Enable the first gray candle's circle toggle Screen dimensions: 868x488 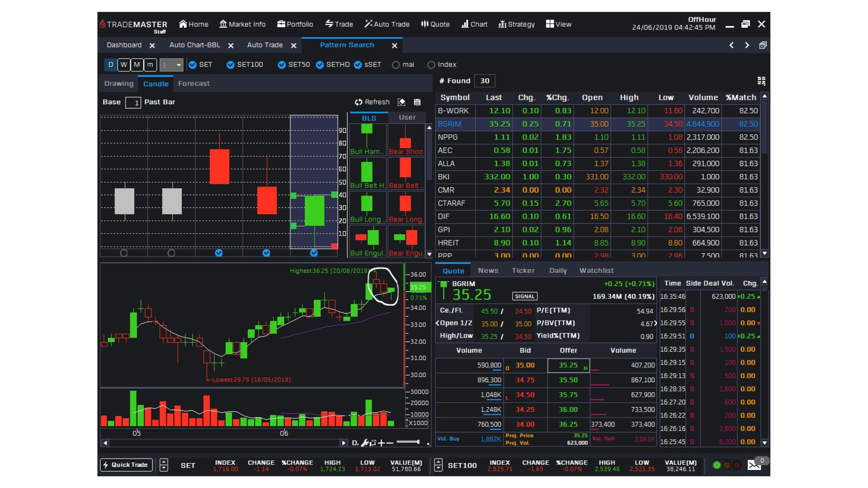coord(124,253)
